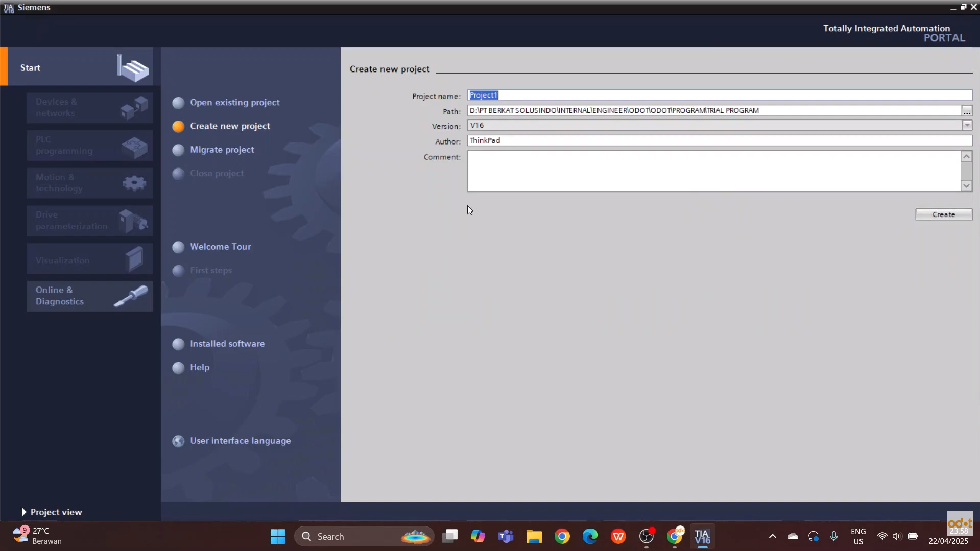This screenshot has height=551, width=980.
Task: Open Help from portal actions
Action: (x=200, y=367)
